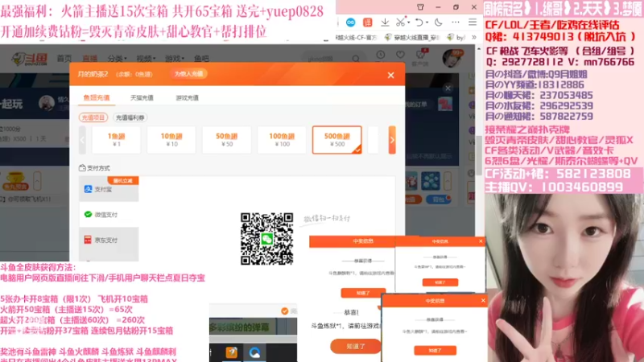Click the 客户端 download icon

420,56
